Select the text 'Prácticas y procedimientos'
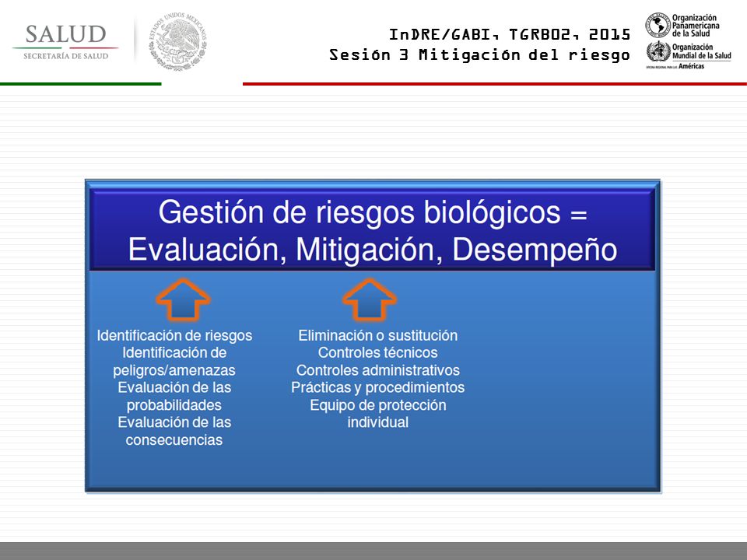 [378, 387]
